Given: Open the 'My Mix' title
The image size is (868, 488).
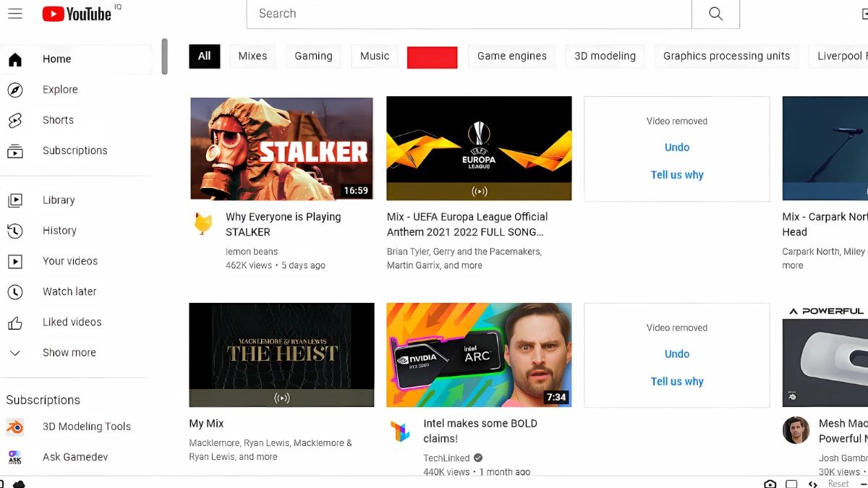Looking at the screenshot, I should [207, 424].
